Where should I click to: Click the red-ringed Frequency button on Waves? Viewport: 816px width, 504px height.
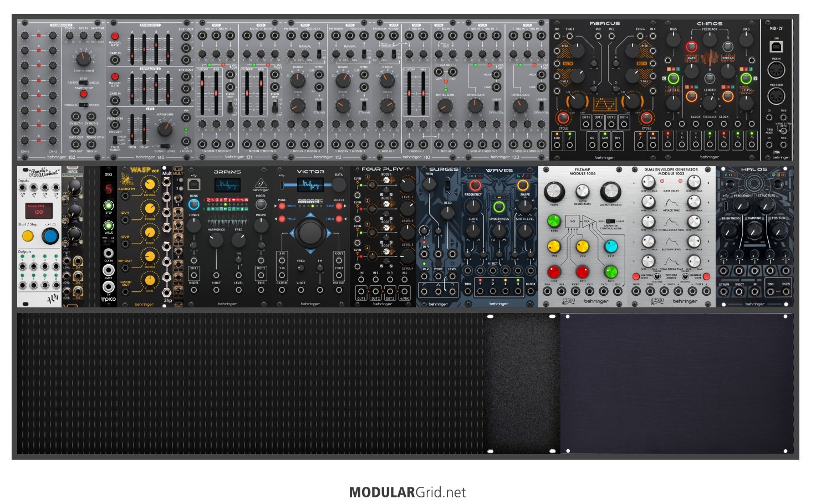point(475,185)
